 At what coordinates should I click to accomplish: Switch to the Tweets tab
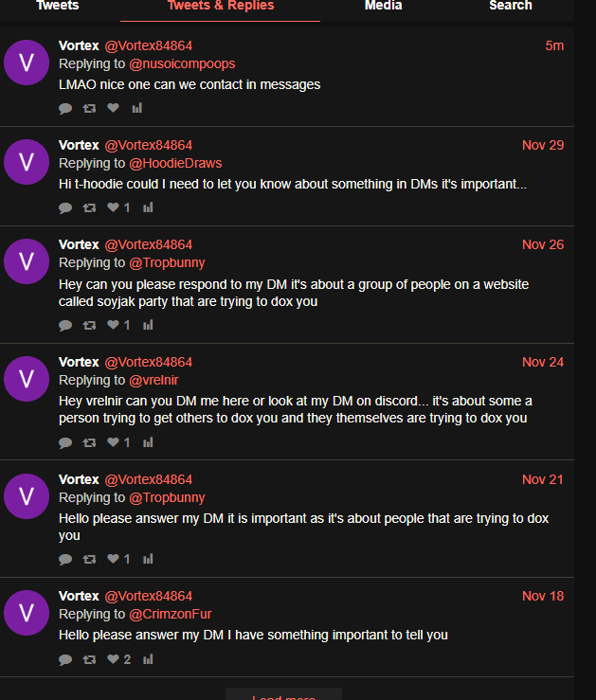tap(58, 6)
